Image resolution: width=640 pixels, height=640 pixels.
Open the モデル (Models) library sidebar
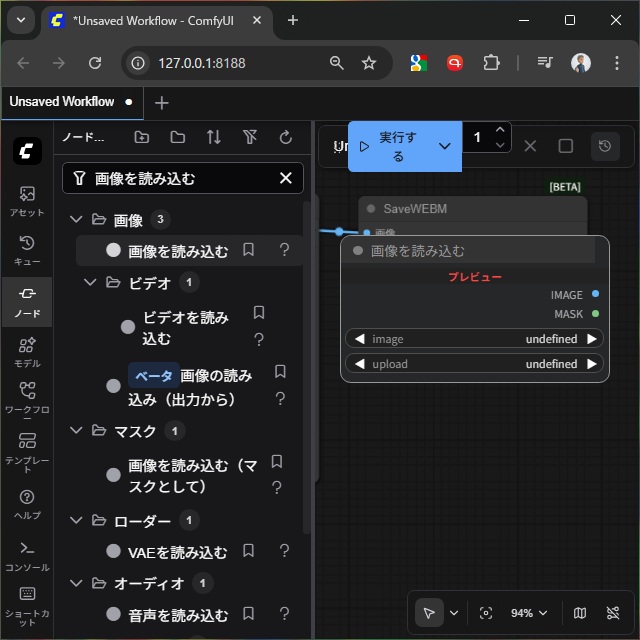(27, 351)
